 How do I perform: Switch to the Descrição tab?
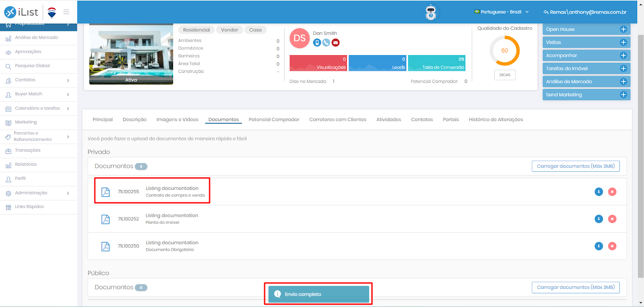pos(134,120)
